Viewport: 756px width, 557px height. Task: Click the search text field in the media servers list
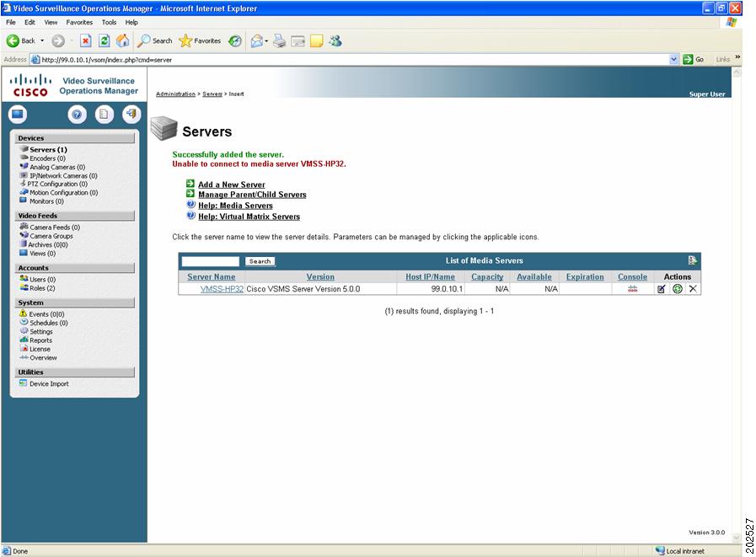[210, 261]
